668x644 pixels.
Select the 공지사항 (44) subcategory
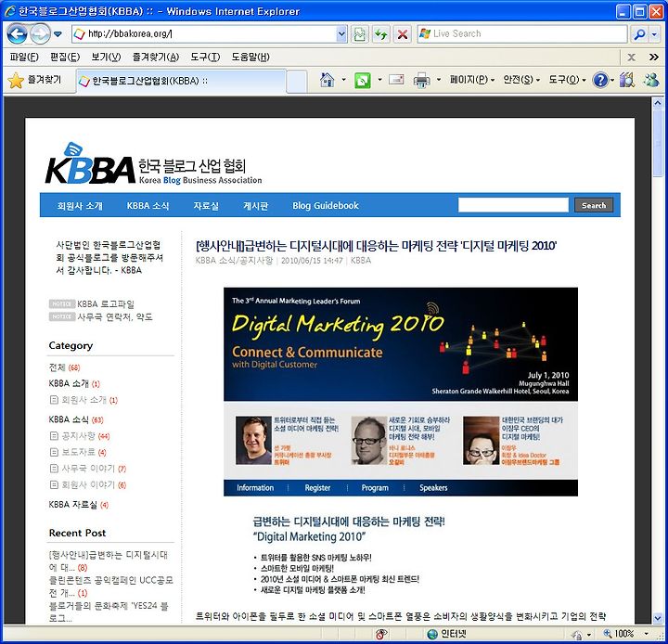(x=85, y=436)
